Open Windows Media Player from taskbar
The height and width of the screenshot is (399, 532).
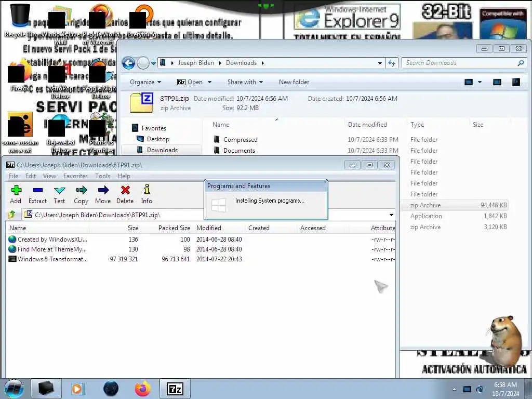(x=77, y=389)
